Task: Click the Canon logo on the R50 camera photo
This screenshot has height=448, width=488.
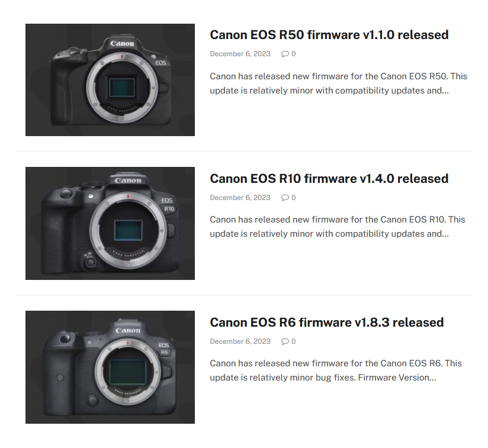Action: click(122, 44)
